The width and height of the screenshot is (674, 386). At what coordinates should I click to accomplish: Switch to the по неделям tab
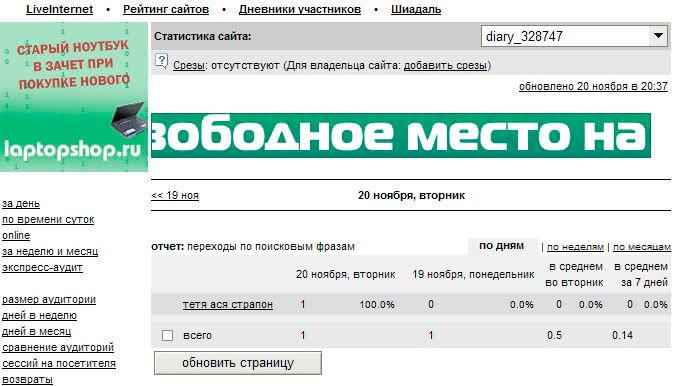click(575, 247)
